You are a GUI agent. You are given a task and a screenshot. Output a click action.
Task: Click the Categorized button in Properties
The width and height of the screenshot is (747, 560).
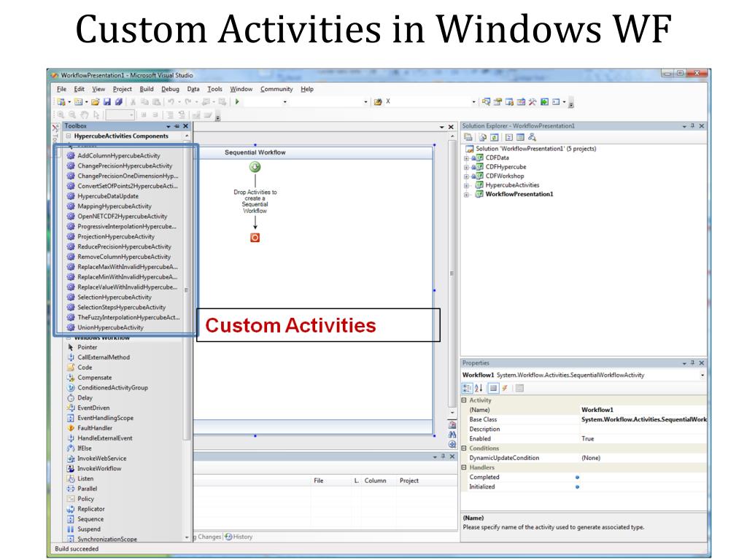pyautogui.click(x=467, y=388)
